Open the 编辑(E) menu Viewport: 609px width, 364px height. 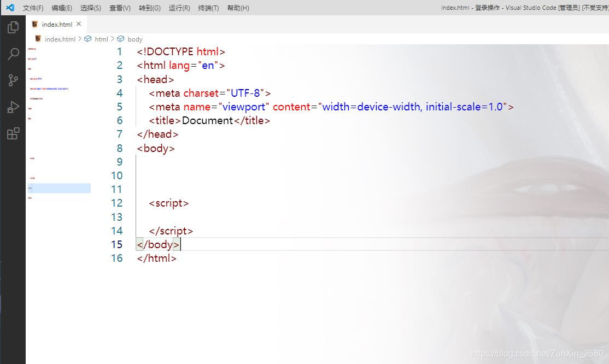[62, 8]
